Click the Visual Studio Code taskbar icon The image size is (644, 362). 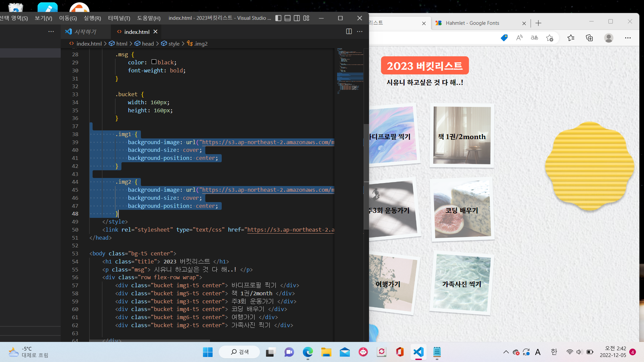click(418, 352)
